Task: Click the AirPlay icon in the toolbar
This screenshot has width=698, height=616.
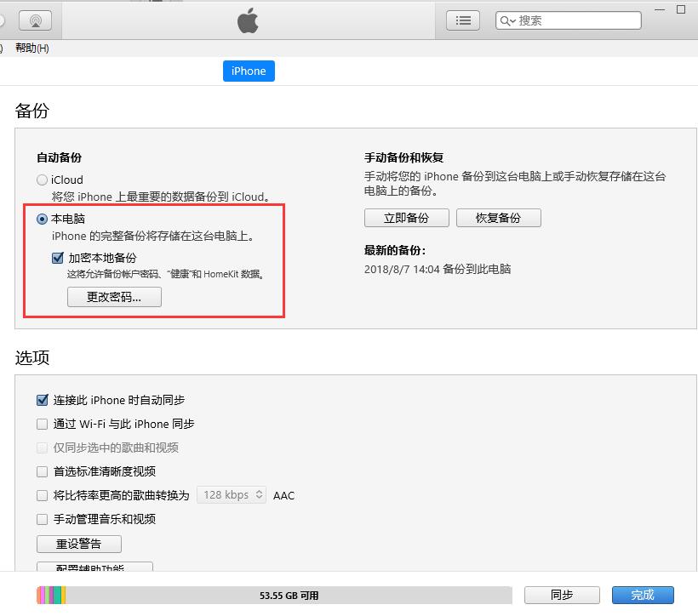Action: click(35, 20)
